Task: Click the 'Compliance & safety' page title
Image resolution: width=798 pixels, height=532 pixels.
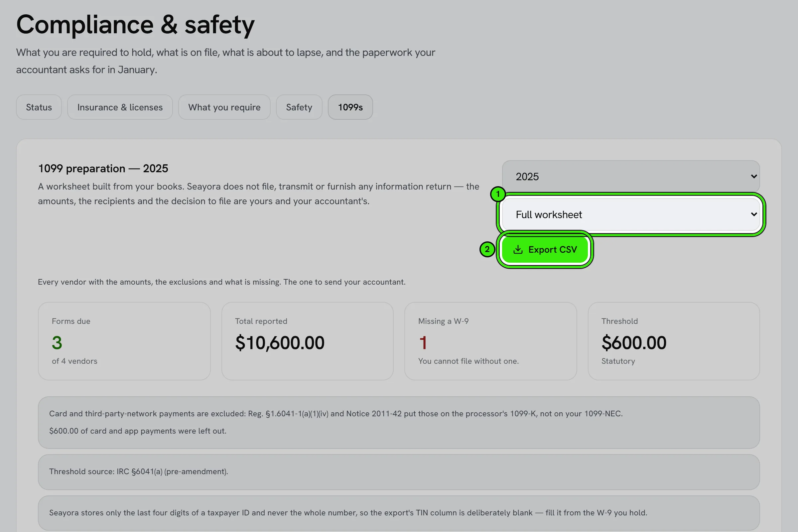Action: [135, 25]
